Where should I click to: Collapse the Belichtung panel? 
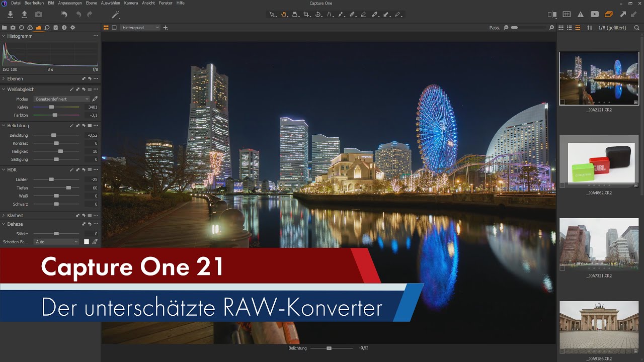[x=4, y=126]
